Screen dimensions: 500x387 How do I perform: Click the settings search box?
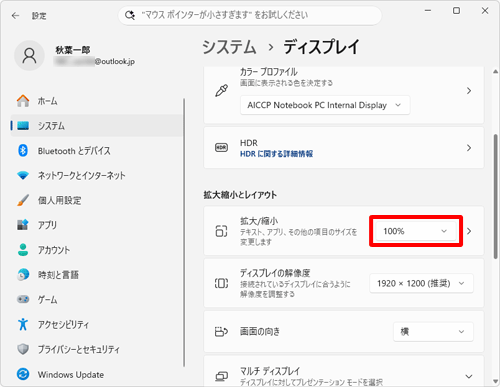pos(250,15)
